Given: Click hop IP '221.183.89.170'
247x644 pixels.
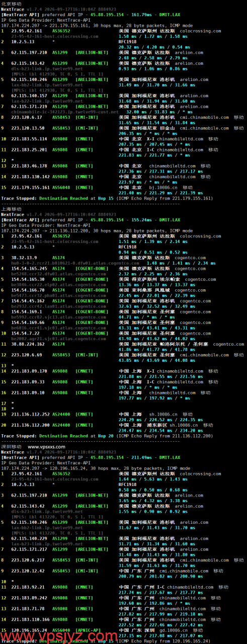Looking at the screenshot, I should 29,371.
